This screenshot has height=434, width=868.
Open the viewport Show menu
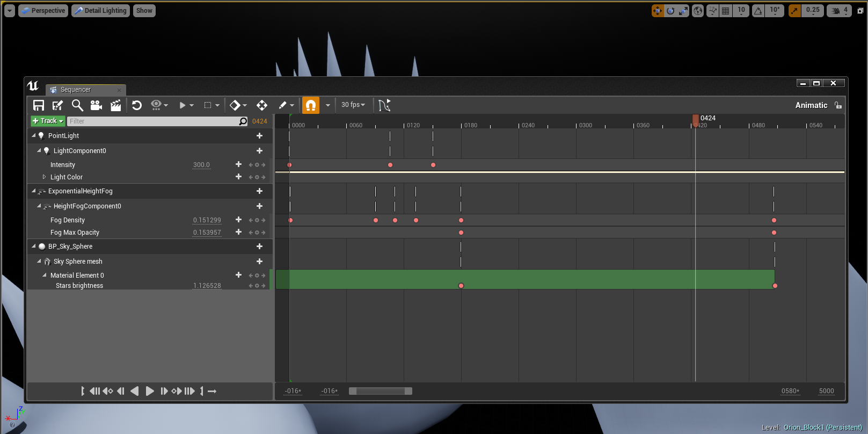click(x=144, y=11)
